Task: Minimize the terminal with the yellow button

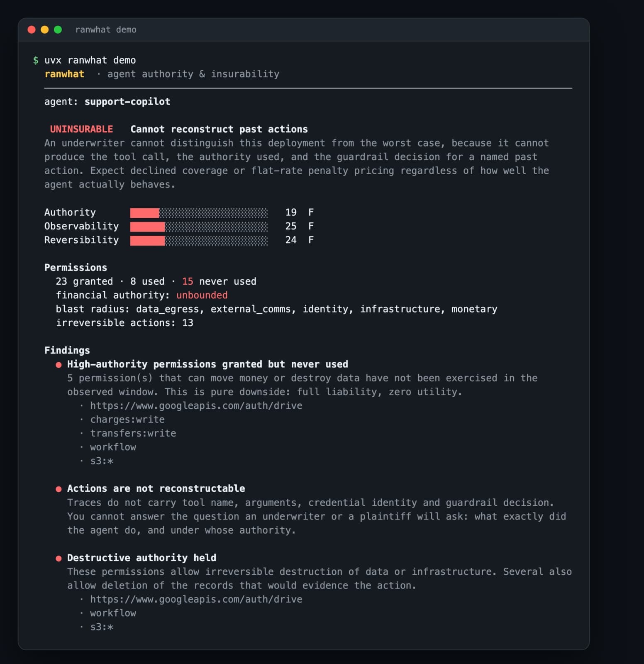Action: [45, 29]
